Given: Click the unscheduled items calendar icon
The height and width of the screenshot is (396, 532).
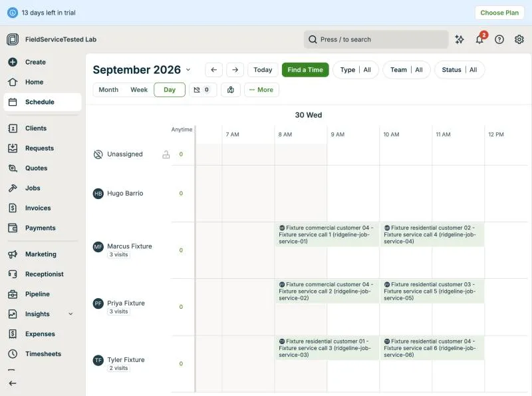Looking at the screenshot, I should point(203,90).
